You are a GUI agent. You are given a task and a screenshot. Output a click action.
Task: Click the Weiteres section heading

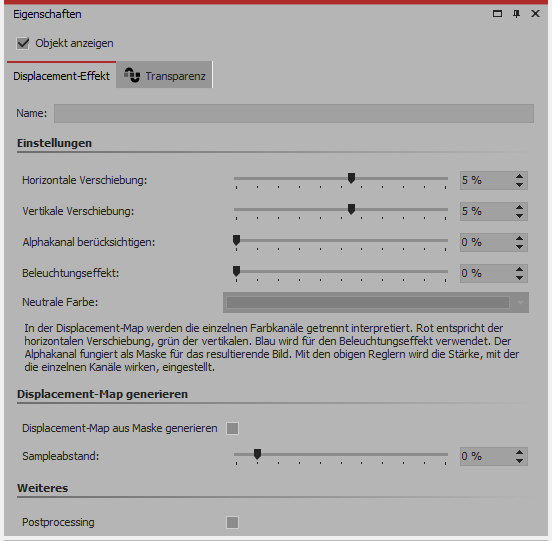click(43, 488)
